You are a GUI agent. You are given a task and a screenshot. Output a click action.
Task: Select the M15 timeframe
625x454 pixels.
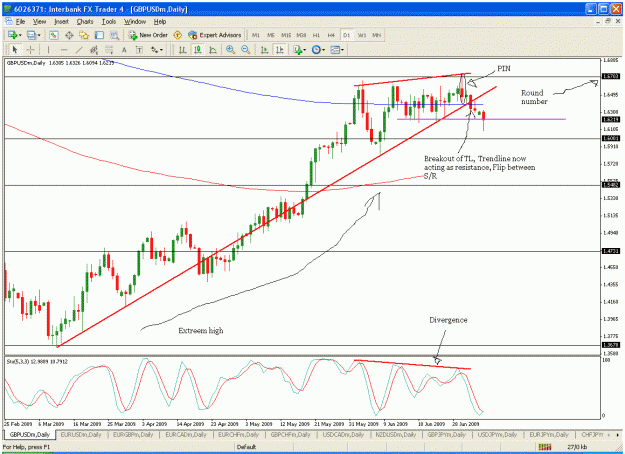pyautogui.click(x=286, y=35)
